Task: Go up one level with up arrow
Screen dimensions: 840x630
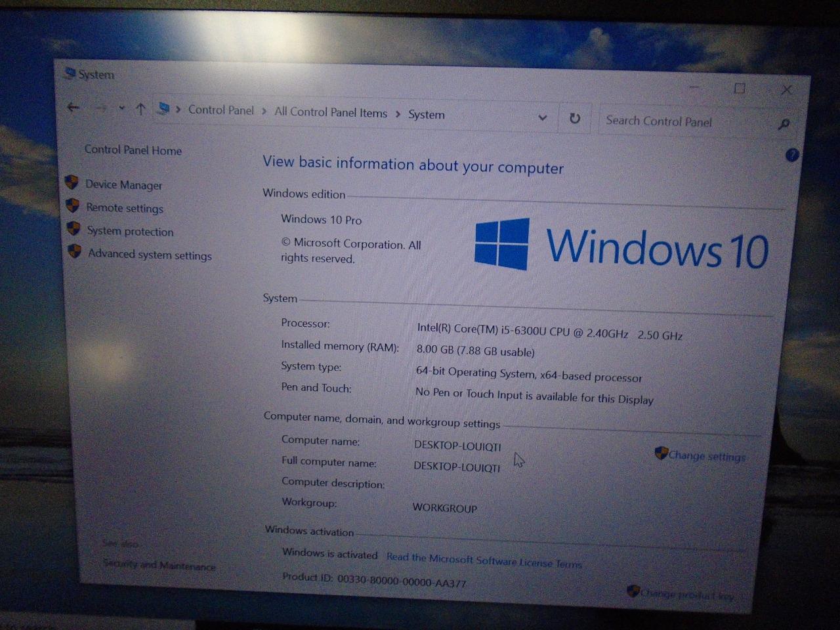Action: click(140, 109)
